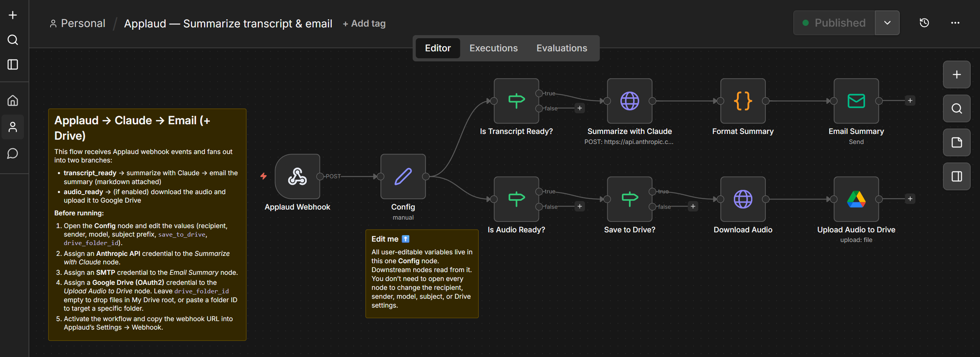The height and width of the screenshot is (357, 980).
Task: Click the true output of Is Transcript Ready
Action: (x=539, y=93)
